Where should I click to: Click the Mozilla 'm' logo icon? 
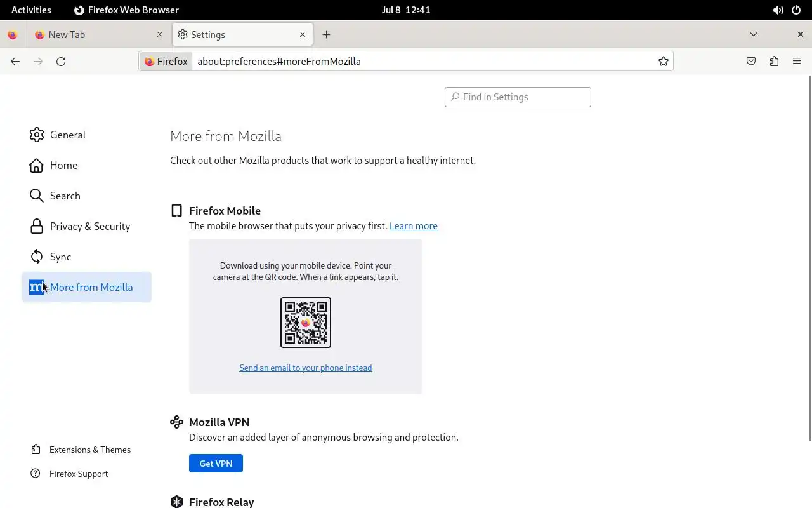point(37,287)
